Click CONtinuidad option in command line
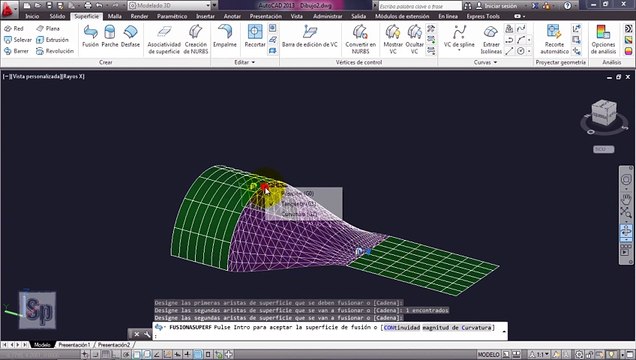Image resolution: width=636 pixels, height=360 pixels. [x=402, y=327]
